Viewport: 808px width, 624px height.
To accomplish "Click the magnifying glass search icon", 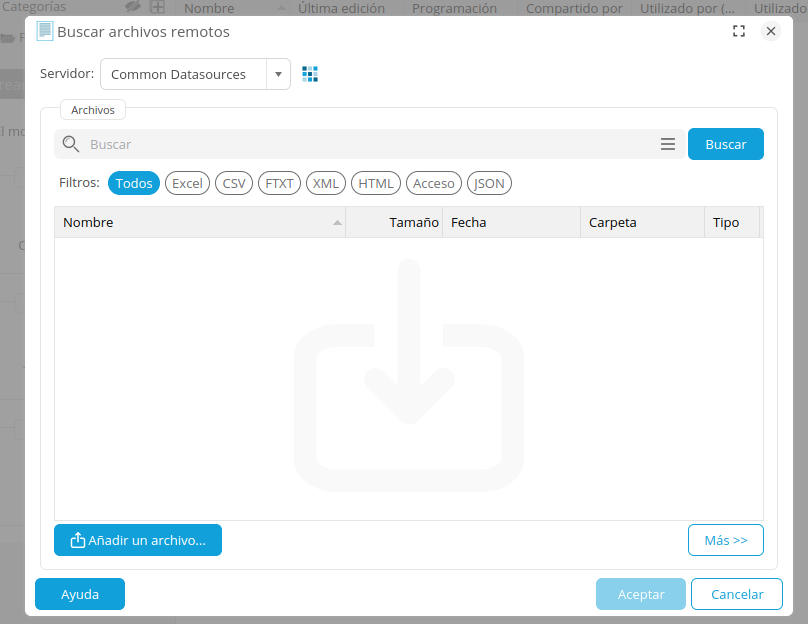I will pos(70,144).
